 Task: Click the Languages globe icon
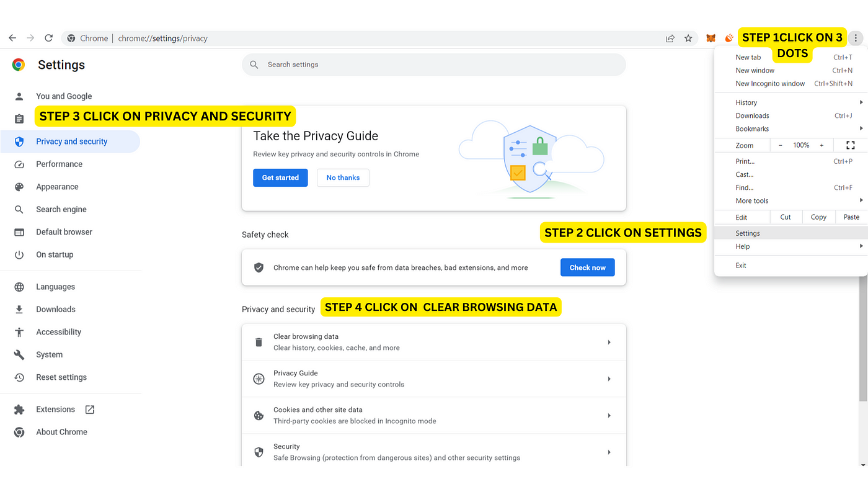click(x=19, y=287)
